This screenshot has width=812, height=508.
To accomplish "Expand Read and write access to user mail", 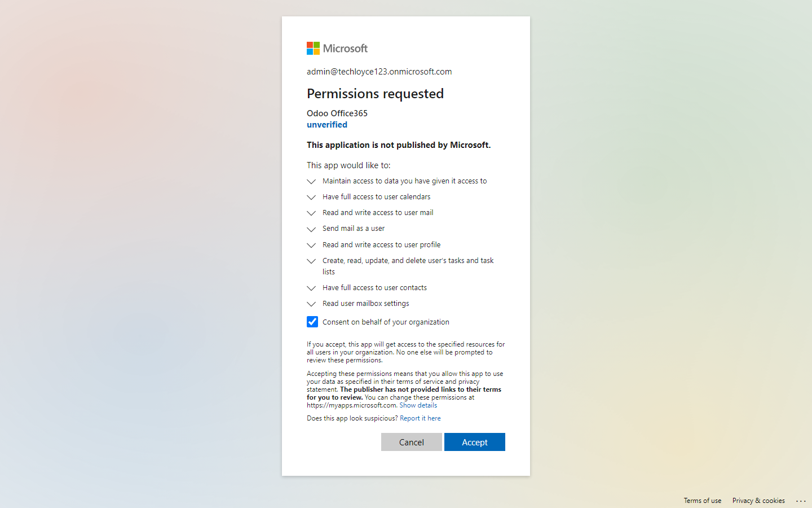I will (311, 213).
